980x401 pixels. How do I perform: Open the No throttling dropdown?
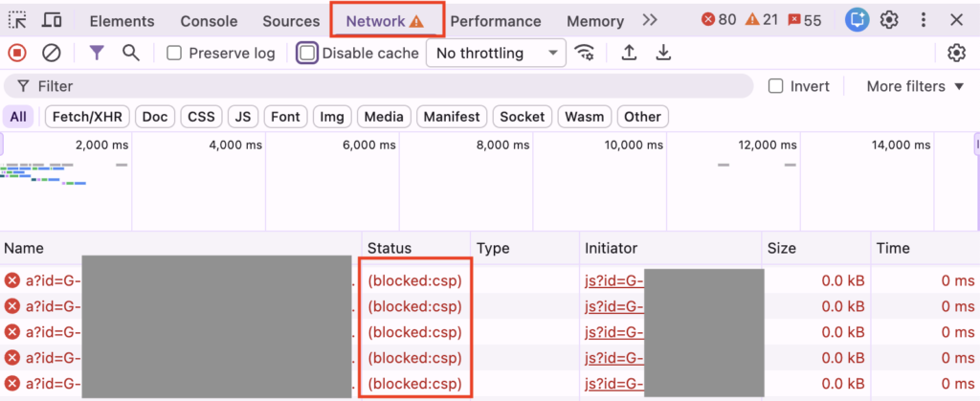coord(496,54)
